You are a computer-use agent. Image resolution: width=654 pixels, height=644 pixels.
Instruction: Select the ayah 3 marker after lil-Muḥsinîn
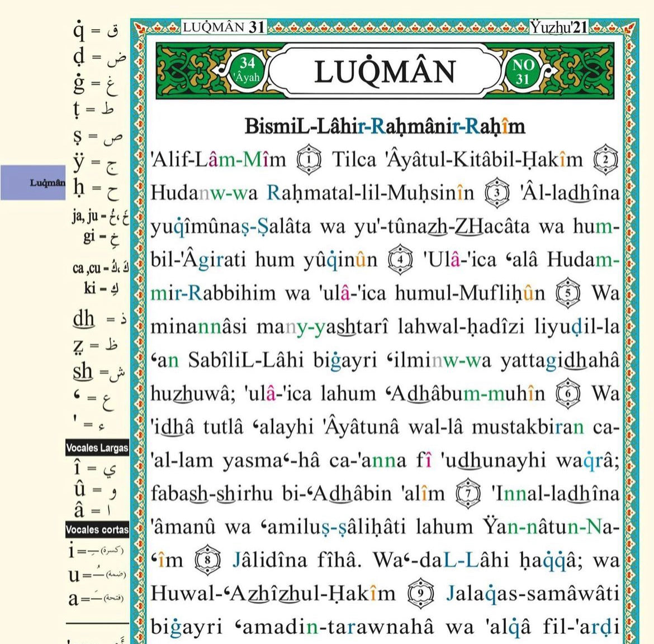(x=498, y=194)
